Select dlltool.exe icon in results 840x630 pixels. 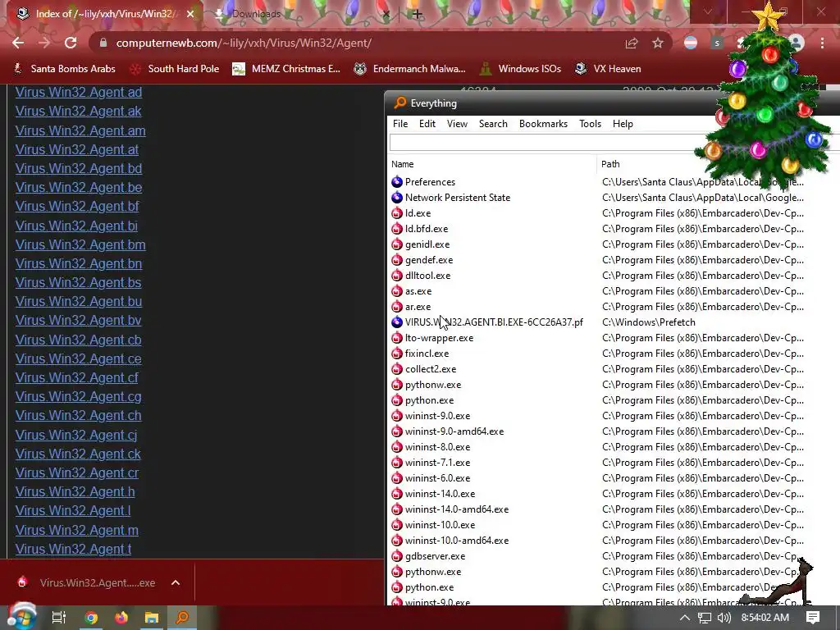pos(397,276)
